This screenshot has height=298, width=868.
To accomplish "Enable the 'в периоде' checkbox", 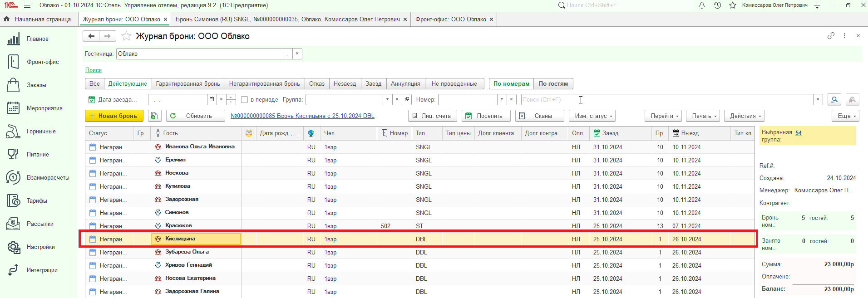I will click(244, 100).
